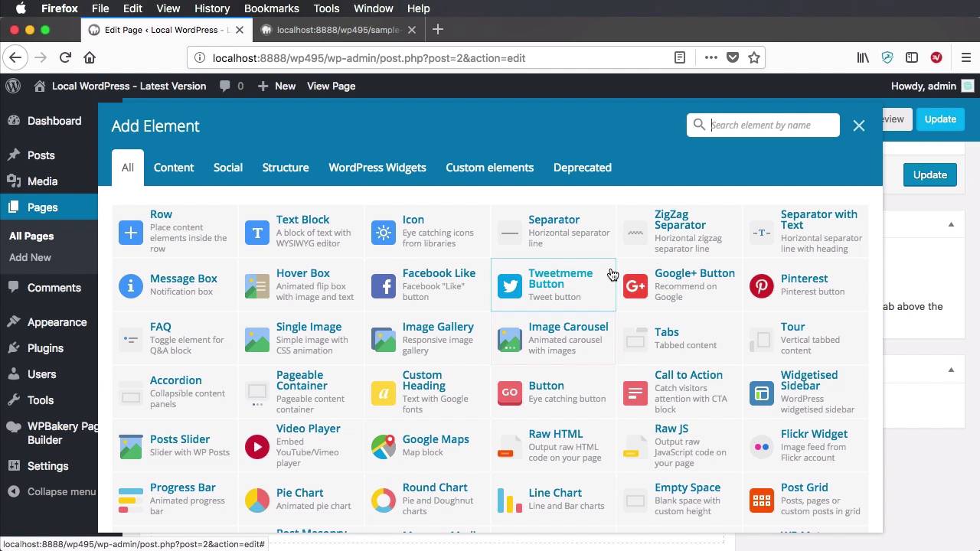
Task: Add the Line Chart element icon
Action: [510, 500]
